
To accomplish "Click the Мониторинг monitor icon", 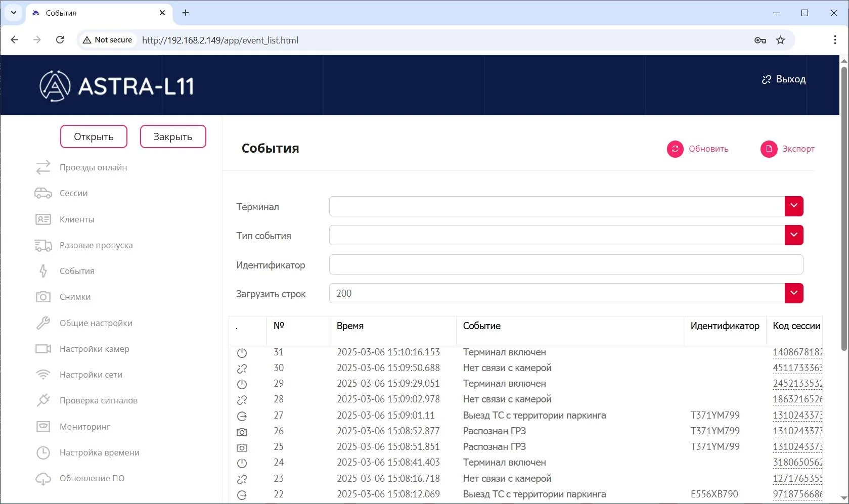I will coord(43,427).
